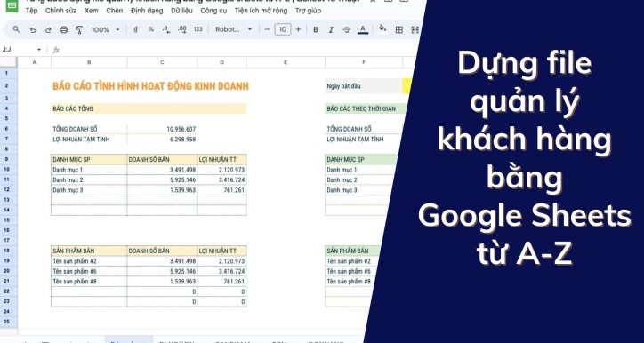The height and width of the screenshot is (343, 644).
Task: Activate the paint format roller tool
Action: tap(79, 29)
